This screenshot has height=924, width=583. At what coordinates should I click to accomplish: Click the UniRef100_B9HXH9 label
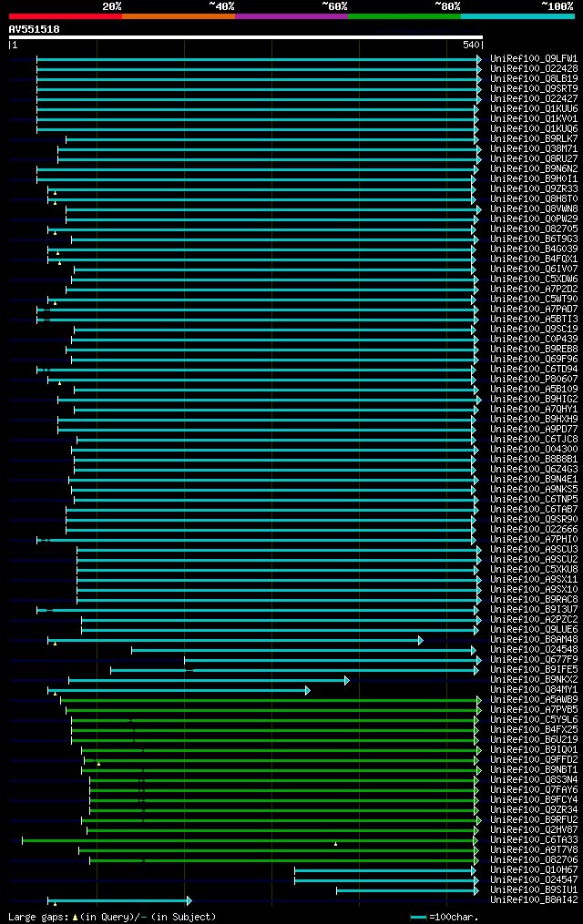pos(534,420)
